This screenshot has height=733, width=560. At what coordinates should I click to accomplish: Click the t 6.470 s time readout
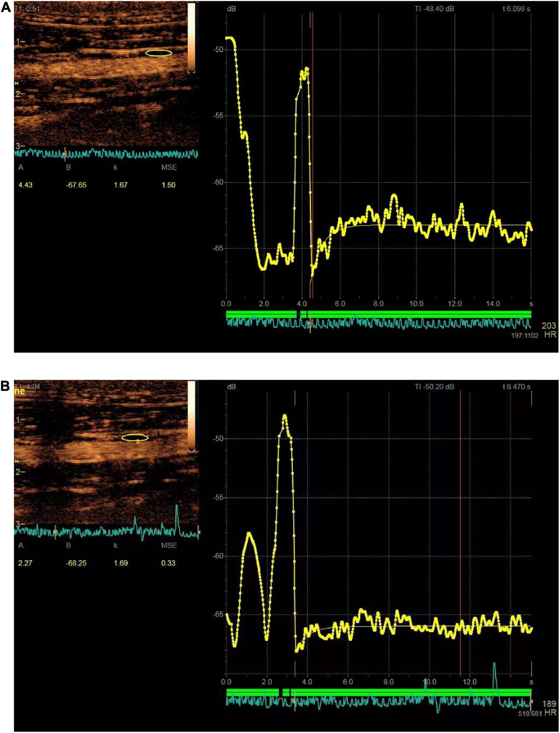(516, 387)
